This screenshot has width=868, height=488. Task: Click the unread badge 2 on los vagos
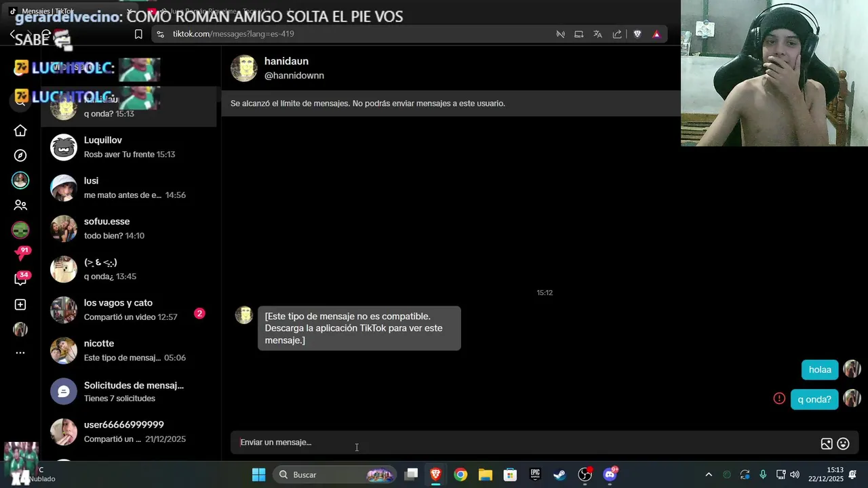199,313
